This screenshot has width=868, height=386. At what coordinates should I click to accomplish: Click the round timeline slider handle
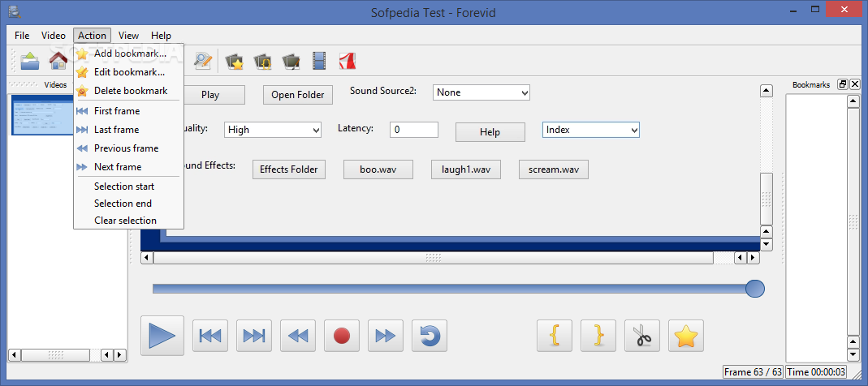[x=755, y=289]
